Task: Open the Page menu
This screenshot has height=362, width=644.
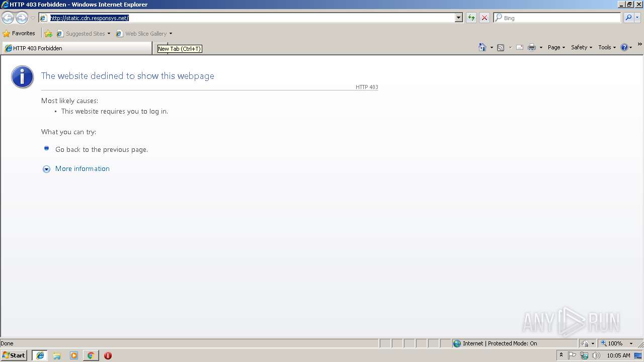Action: click(x=556, y=47)
